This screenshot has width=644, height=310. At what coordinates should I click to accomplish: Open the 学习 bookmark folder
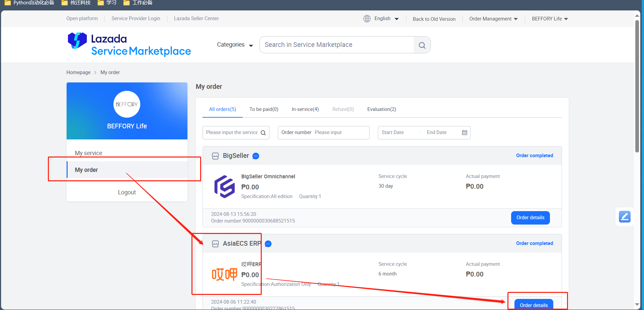click(x=107, y=3)
